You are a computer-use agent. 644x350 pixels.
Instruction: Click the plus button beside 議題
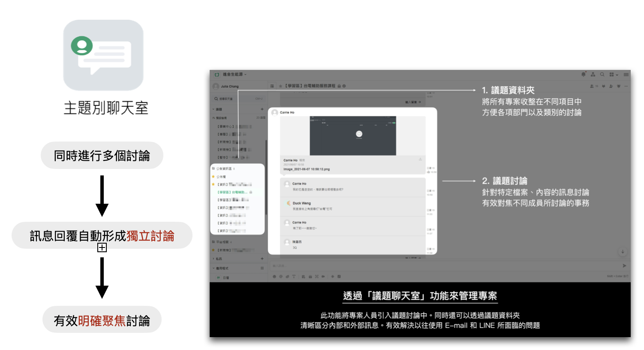[x=262, y=109]
